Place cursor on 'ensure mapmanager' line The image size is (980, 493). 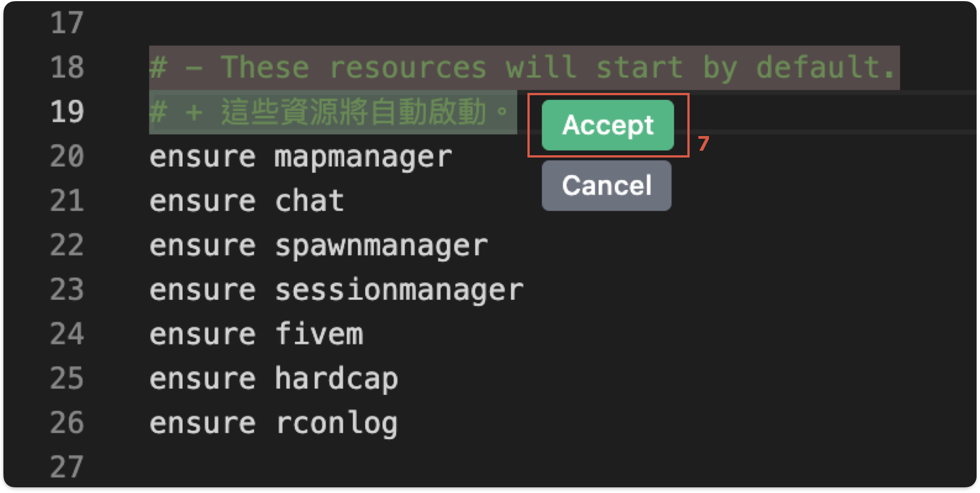click(x=301, y=157)
